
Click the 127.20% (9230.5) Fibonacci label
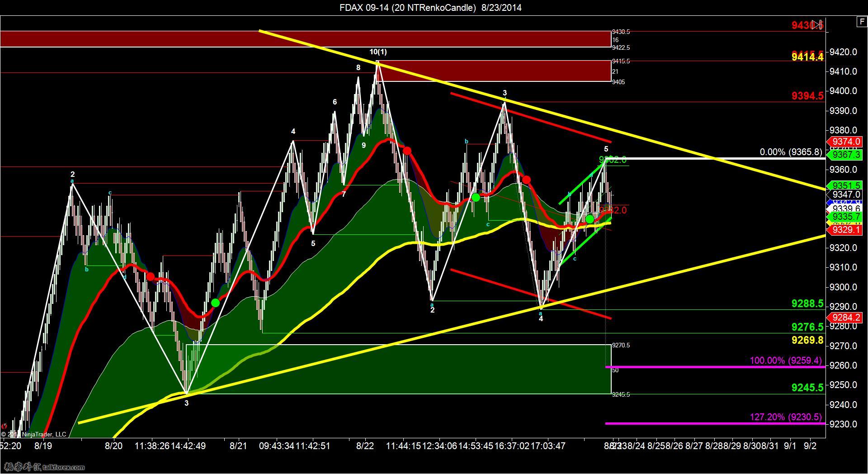coord(786,417)
